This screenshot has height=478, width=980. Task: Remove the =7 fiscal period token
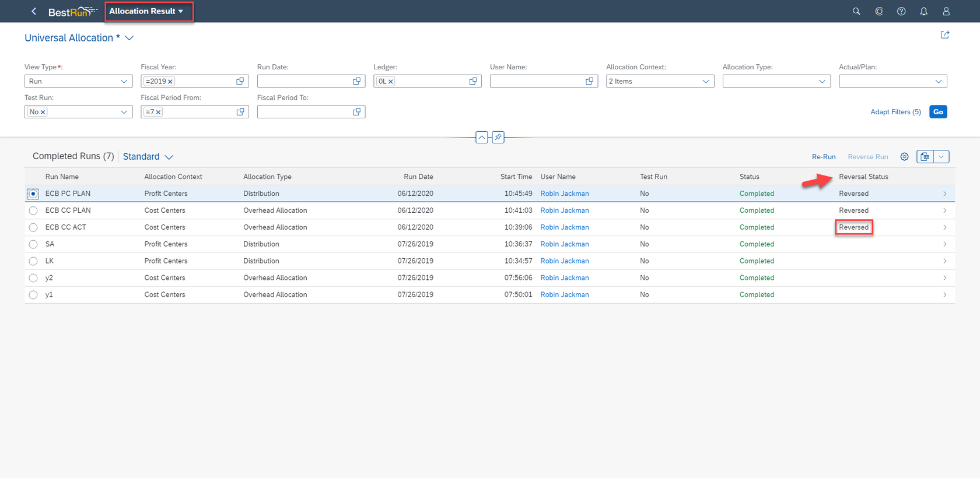click(158, 112)
